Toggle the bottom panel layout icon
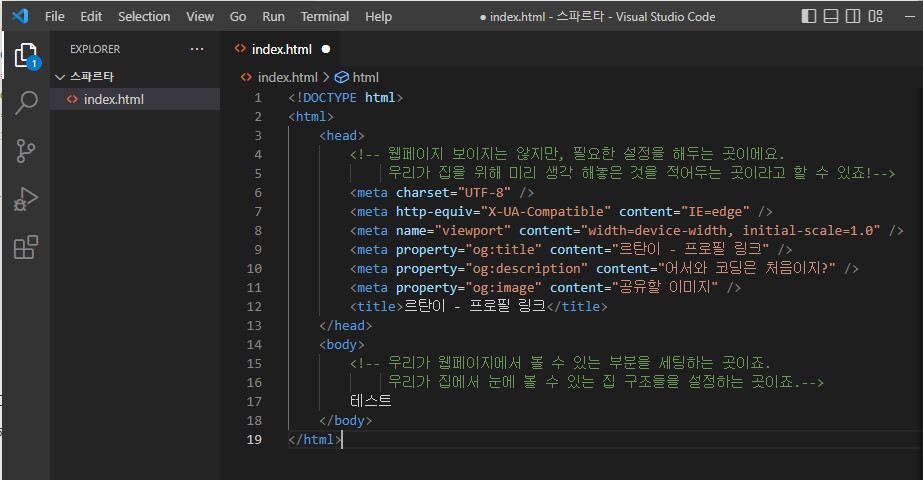923x480 pixels. coord(831,16)
